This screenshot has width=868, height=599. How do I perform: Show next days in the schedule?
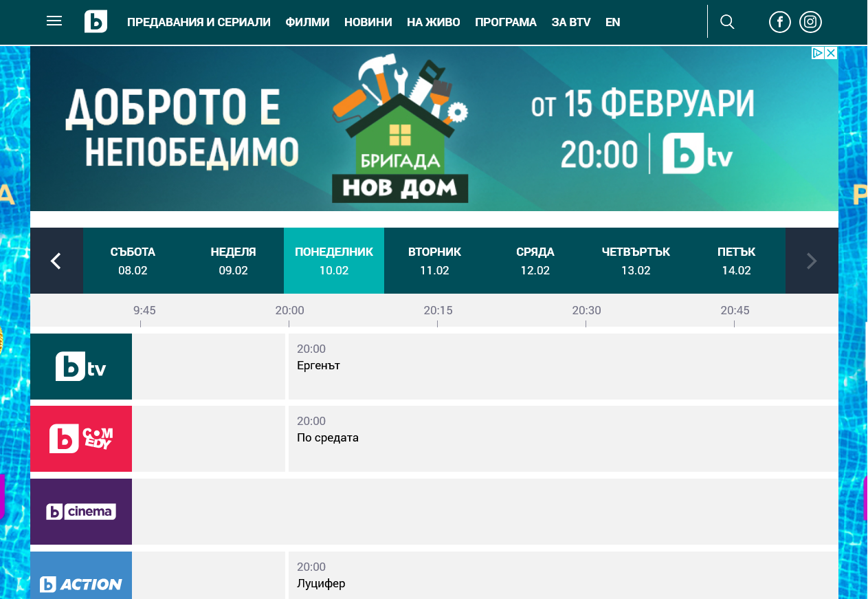pos(812,261)
